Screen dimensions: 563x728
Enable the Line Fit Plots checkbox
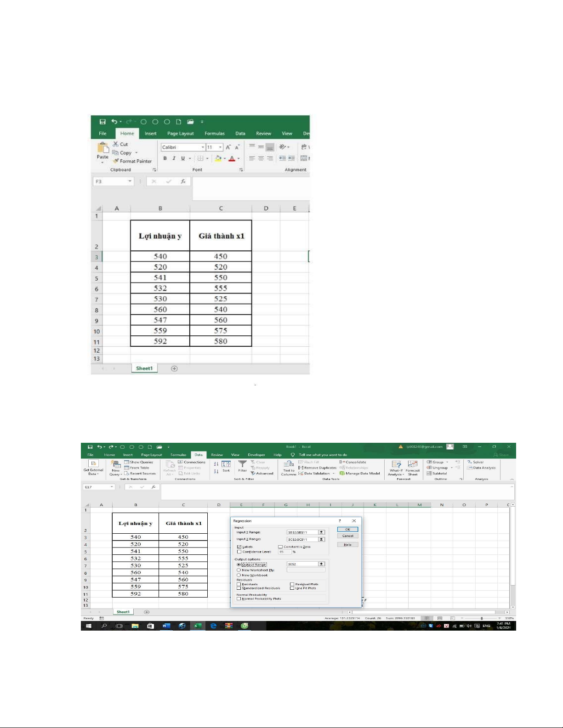pyautogui.click(x=292, y=588)
